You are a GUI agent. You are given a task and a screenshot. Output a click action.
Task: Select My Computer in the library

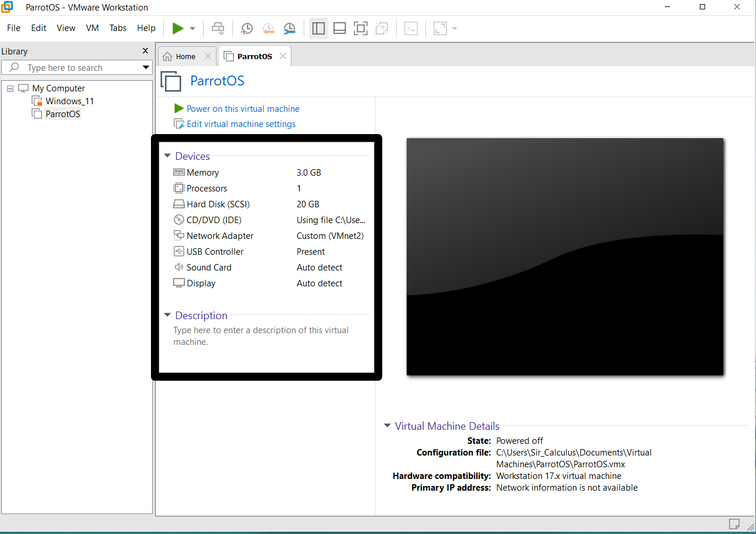[58, 88]
